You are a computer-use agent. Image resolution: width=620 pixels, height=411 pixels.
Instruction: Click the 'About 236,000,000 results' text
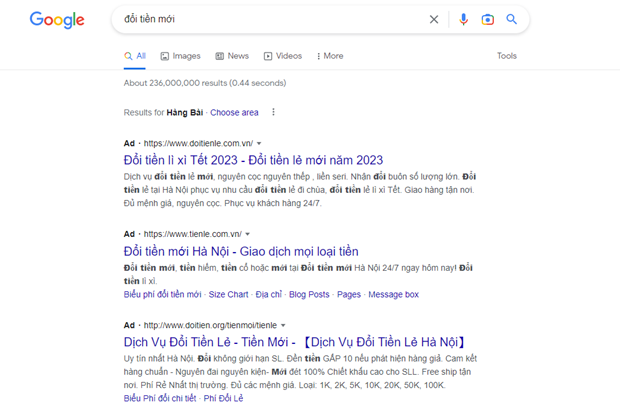click(x=205, y=83)
